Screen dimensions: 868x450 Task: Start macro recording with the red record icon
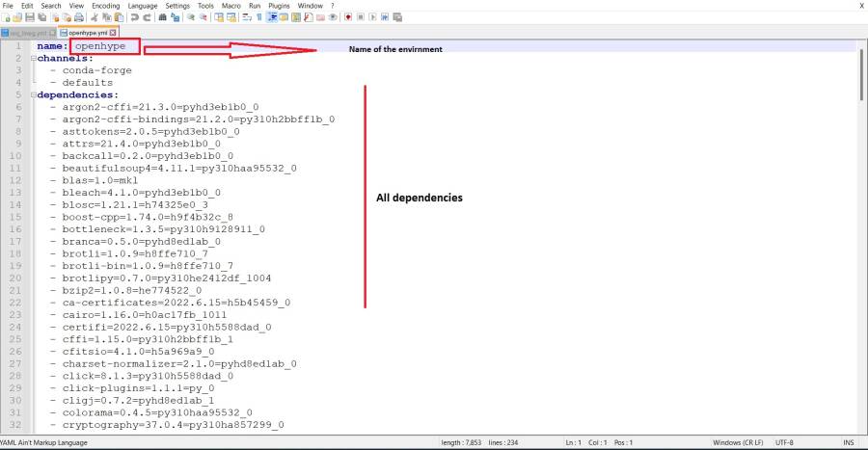click(x=347, y=17)
